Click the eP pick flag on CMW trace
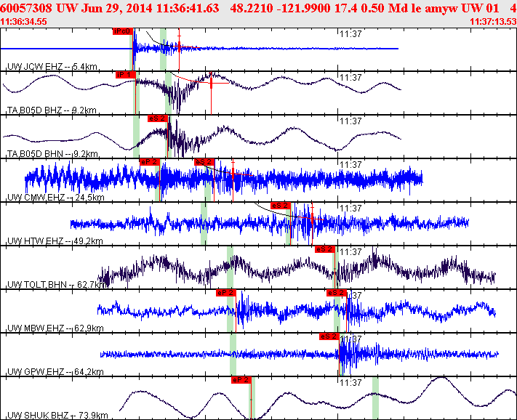517x420 pixels. 149,161
